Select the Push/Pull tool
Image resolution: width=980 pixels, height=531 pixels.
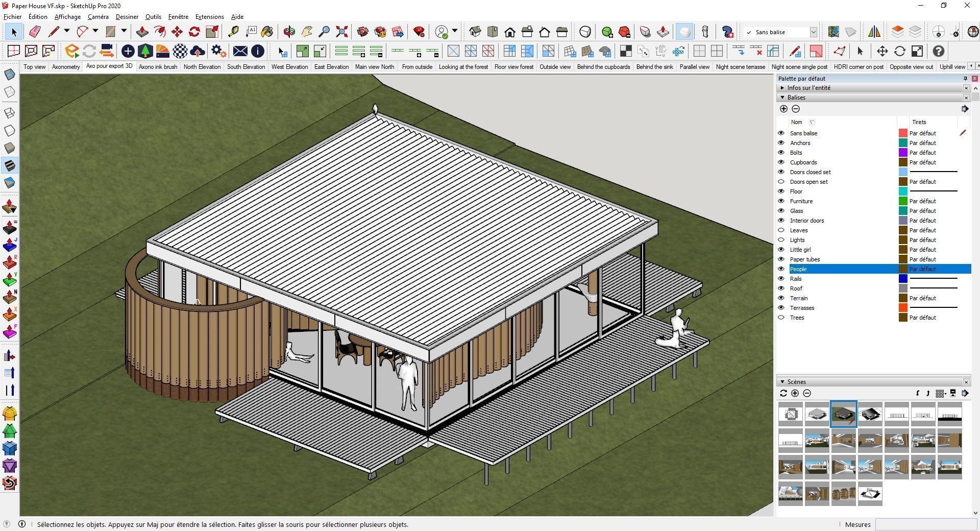[142, 32]
